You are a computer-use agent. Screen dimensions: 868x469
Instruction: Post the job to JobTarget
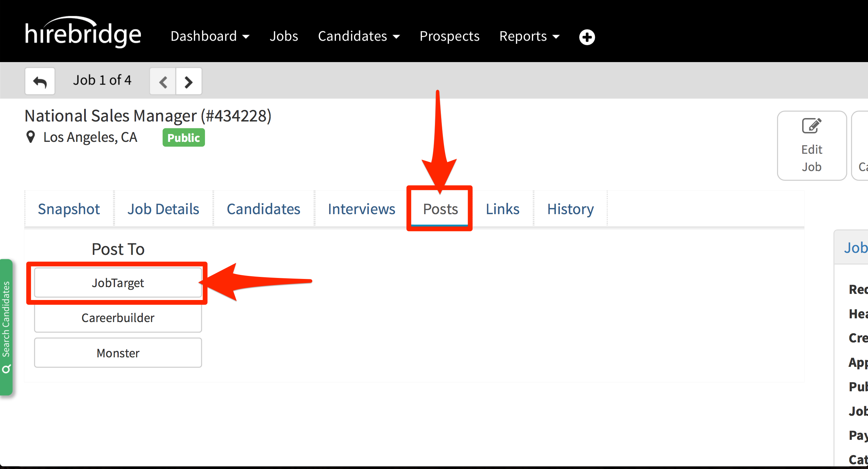(118, 282)
